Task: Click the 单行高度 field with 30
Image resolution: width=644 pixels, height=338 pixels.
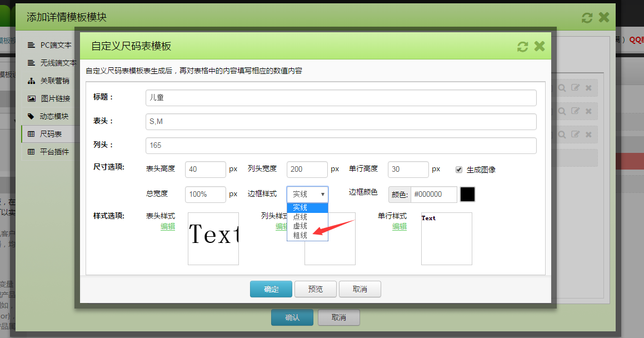Action: (408, 169)
